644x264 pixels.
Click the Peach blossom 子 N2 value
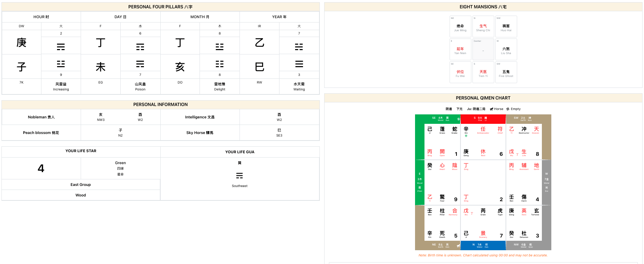click(x=120, y=133)
